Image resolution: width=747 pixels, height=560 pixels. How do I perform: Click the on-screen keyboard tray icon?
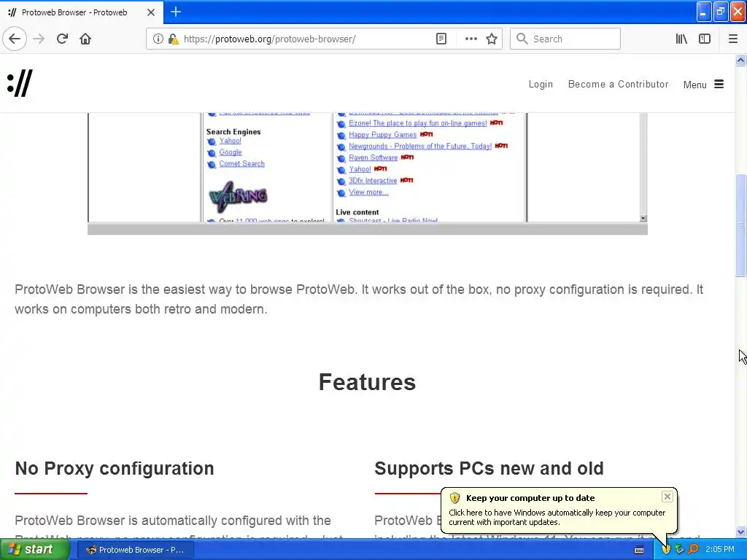click(639, 550)
